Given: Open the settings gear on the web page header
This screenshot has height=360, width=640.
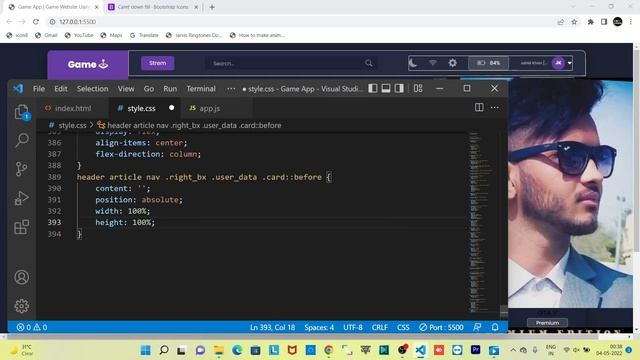Looking at the screenshot, I should coord(453,63).
